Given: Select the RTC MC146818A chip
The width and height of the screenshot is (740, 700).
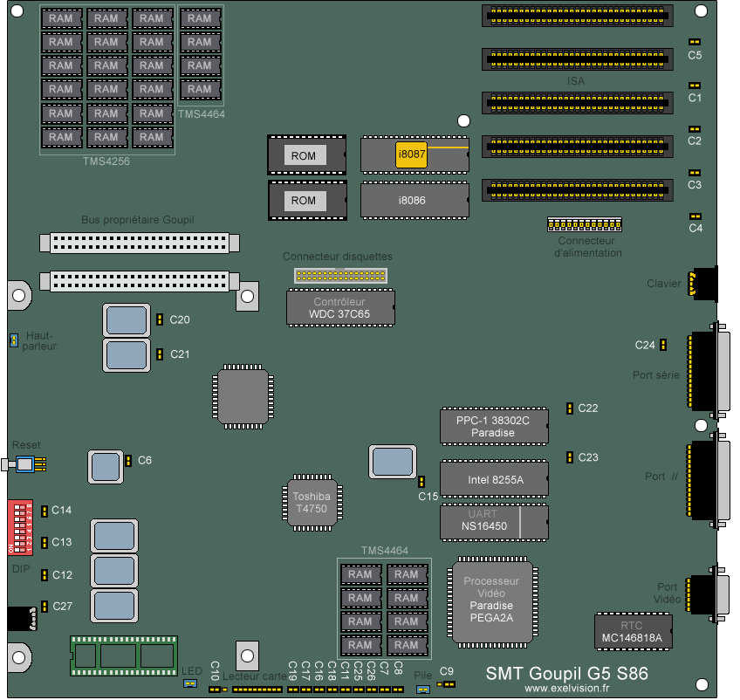Looking at the screenshot, I should [x=633, y=632].
